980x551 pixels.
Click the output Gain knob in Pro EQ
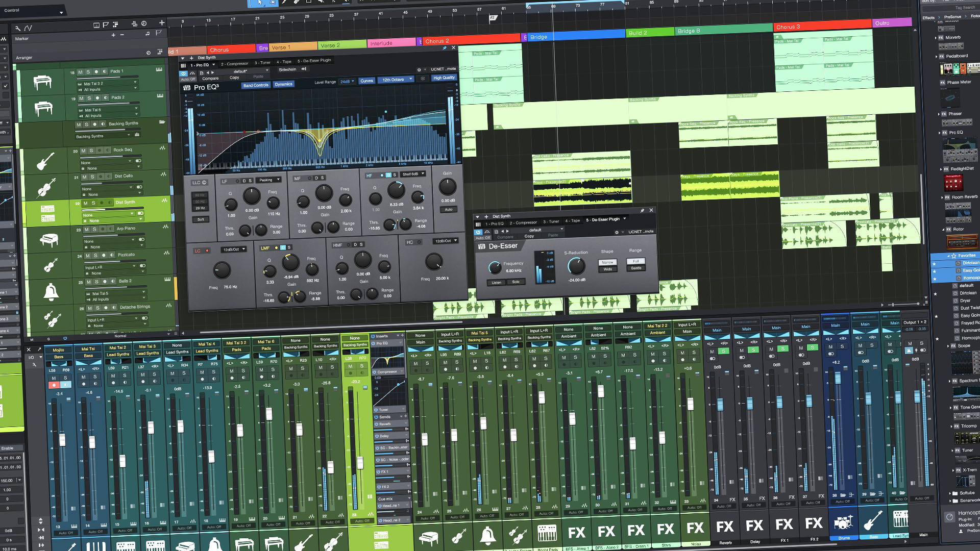[x=448, y=187]
